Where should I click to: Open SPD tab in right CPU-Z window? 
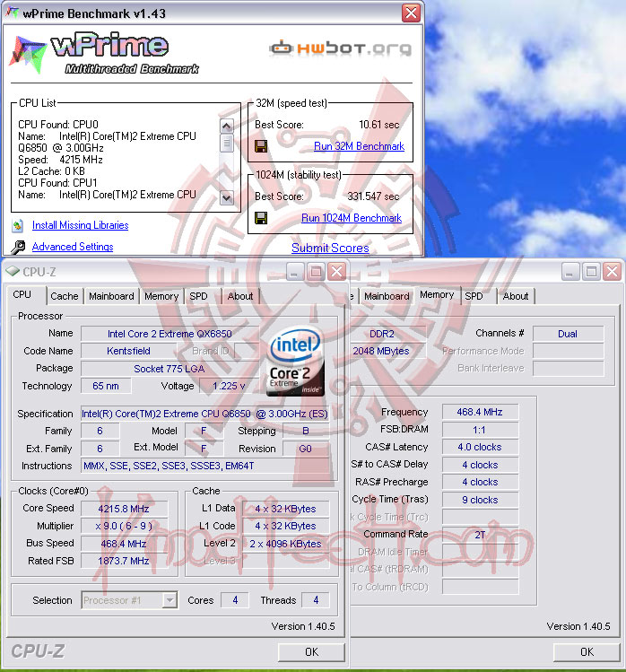(x=474, y=296)
